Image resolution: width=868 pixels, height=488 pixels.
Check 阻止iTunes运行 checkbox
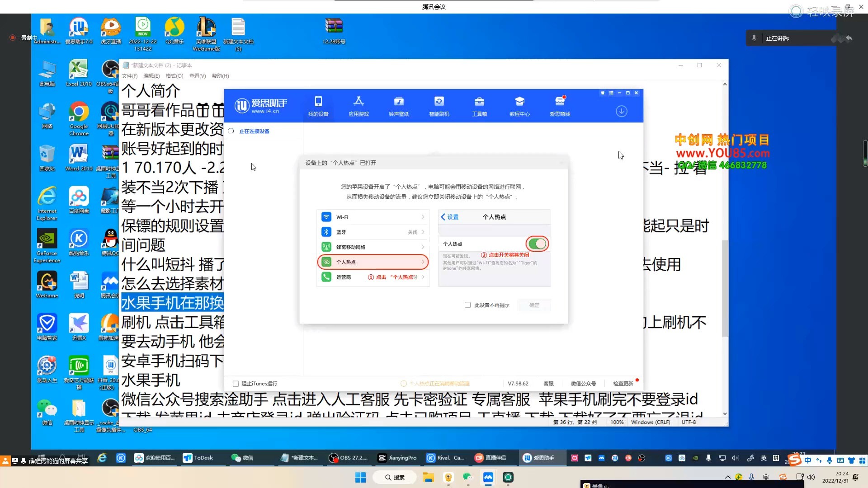point(236,384)
